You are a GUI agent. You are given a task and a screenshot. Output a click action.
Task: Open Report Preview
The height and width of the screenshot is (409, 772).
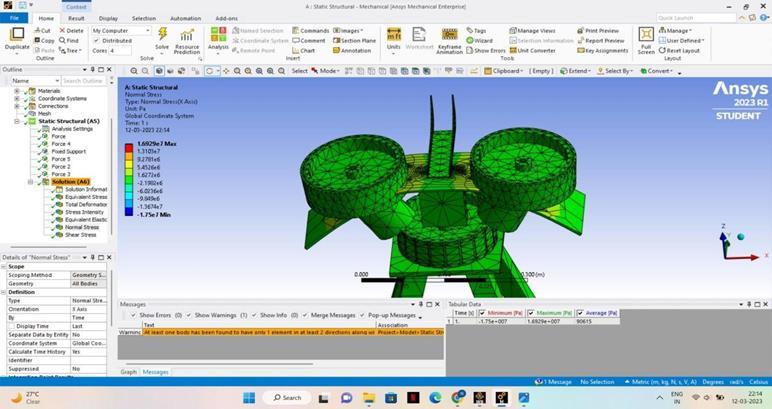(601, 40)
